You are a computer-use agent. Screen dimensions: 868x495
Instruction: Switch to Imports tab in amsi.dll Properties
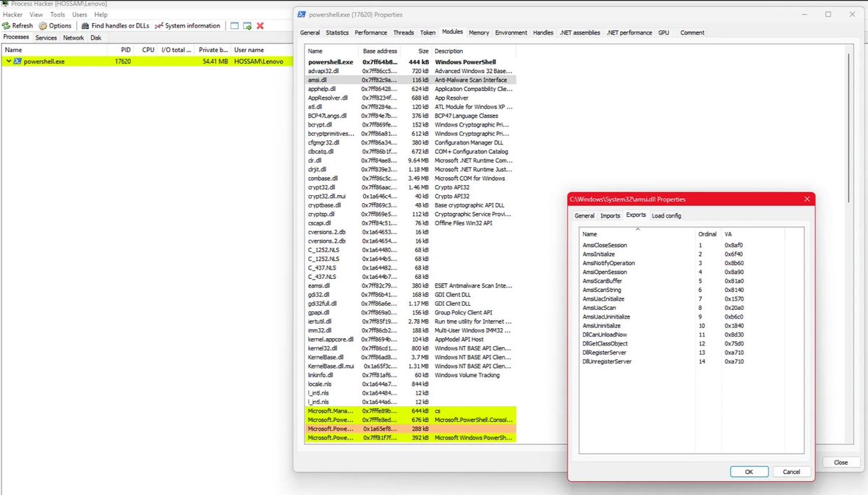coord(610,215)
